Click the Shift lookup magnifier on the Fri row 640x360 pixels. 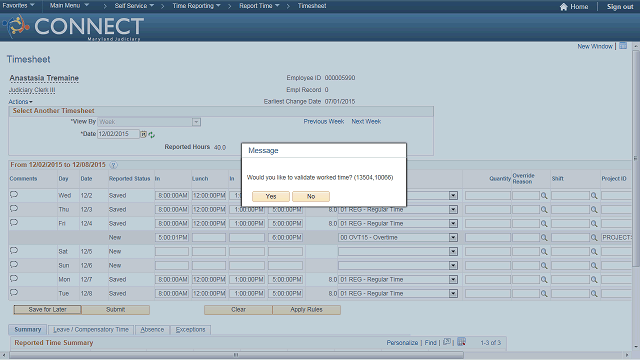(x=594, y=224)
